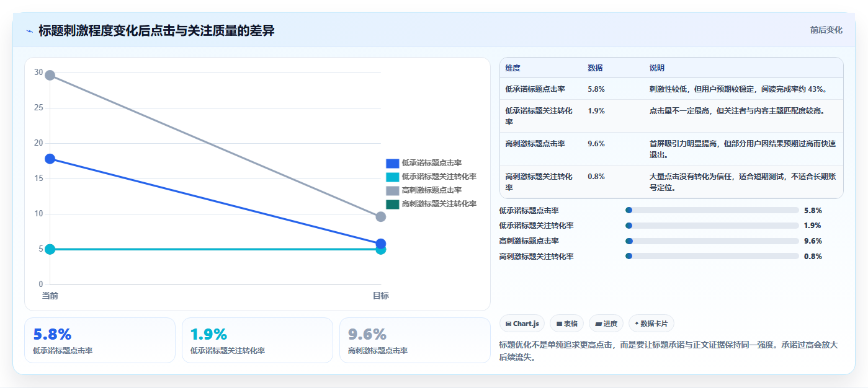Click the y-axis tick labeled 30
Image resolution: width=868 pixels, height=388 pixels.
(38, 73)
